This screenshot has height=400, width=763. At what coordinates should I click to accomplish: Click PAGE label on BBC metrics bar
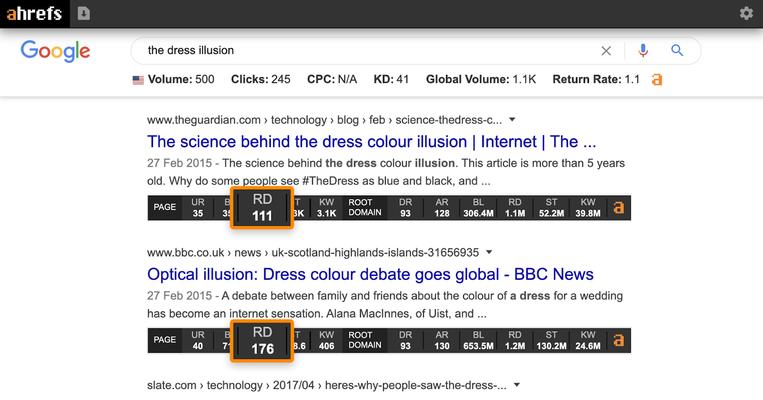tap(164, 340)
